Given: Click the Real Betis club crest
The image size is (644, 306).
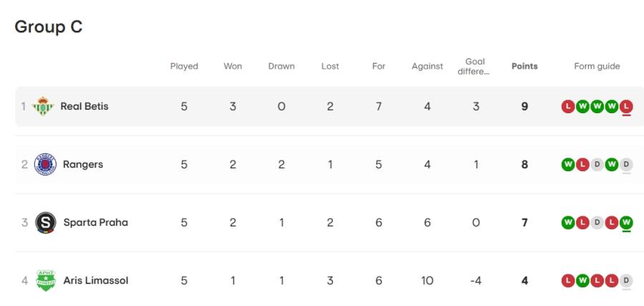Looking at the screenshot, I should (43, 107).
